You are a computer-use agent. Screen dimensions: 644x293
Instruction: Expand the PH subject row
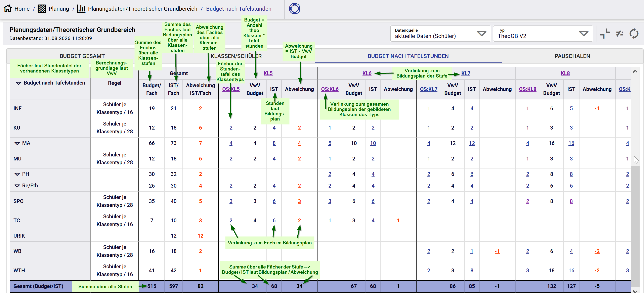tap(17, 174)
